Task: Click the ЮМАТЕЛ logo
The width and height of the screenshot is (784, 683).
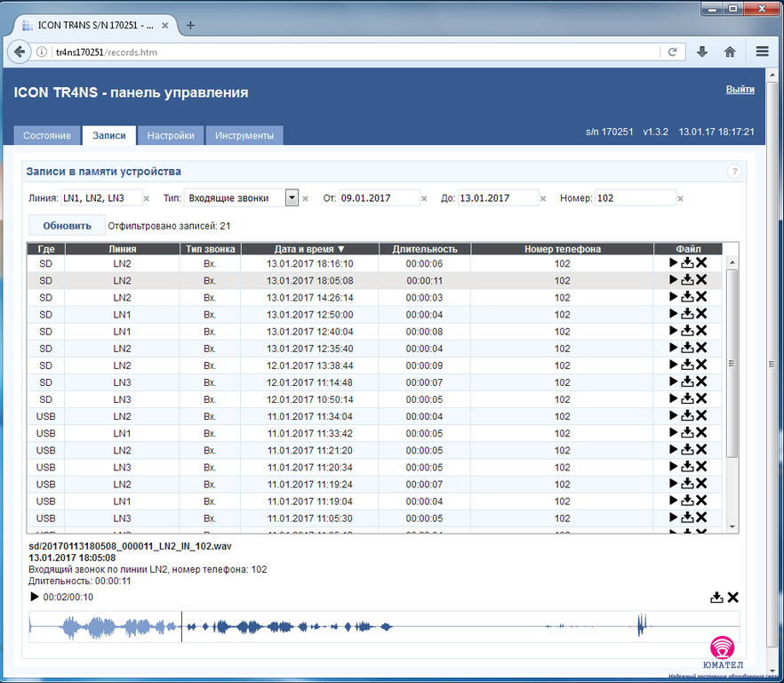Action: [723, 653]
